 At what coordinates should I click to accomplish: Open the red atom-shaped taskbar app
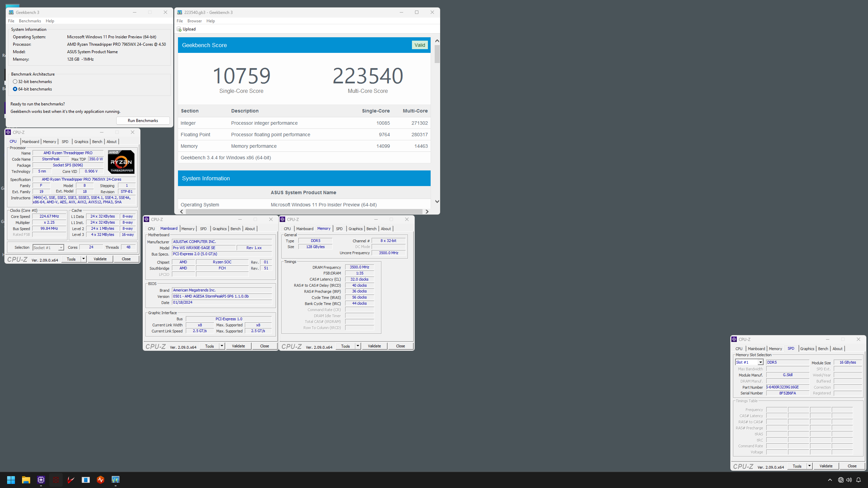(56, 480)
